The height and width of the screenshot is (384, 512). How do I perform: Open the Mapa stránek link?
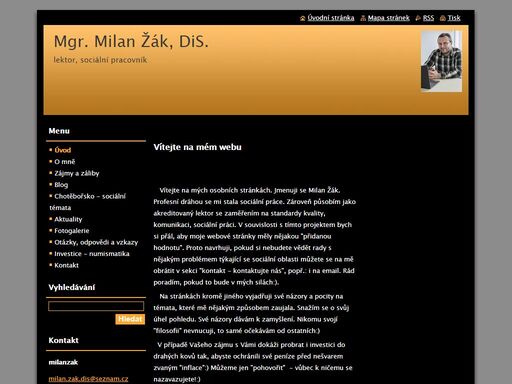pyautogui.click(x=389, y=18)
